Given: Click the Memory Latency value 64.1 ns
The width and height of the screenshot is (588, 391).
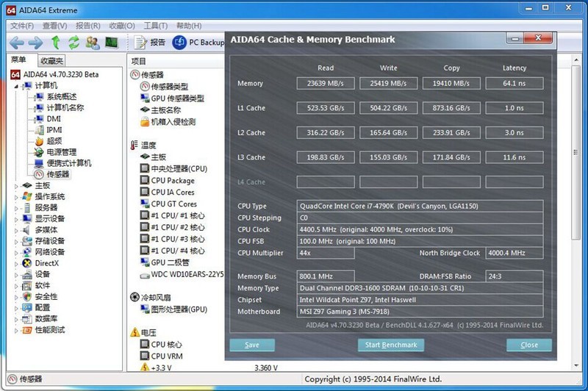Looking at the screenshot, I should (514, 83).
